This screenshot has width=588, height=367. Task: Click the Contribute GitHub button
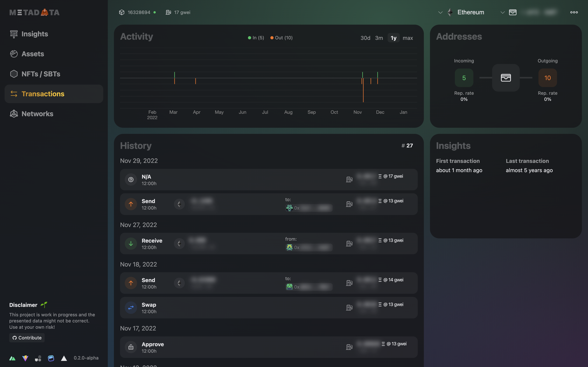click(x=27, y=338)
